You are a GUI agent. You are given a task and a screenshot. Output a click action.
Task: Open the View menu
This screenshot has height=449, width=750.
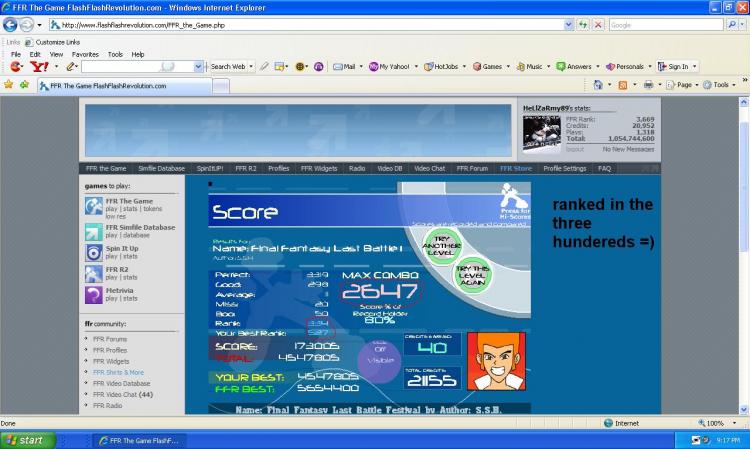coord(56,55)
